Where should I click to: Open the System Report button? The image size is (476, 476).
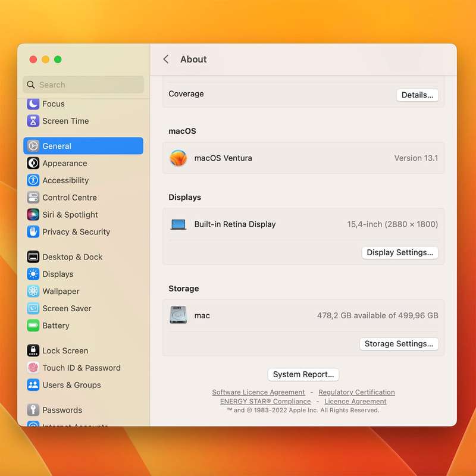pos(303,374)
